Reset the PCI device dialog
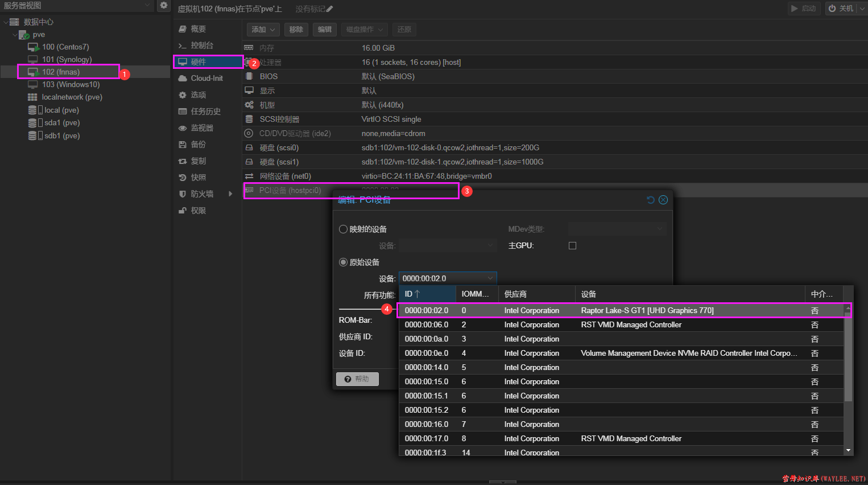Screen dimensions: 868x485 click(651, 200)
